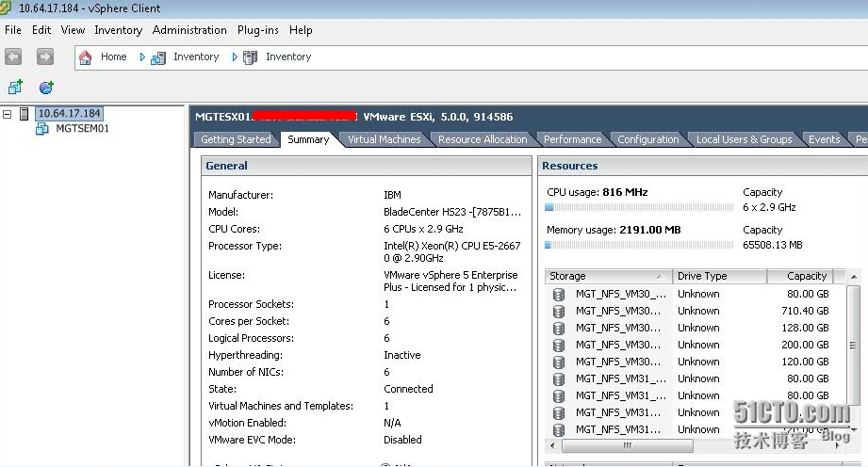Select the 10.64.17.184 host tree item
Screen dimensions: 868x467
tap(69, 113)
